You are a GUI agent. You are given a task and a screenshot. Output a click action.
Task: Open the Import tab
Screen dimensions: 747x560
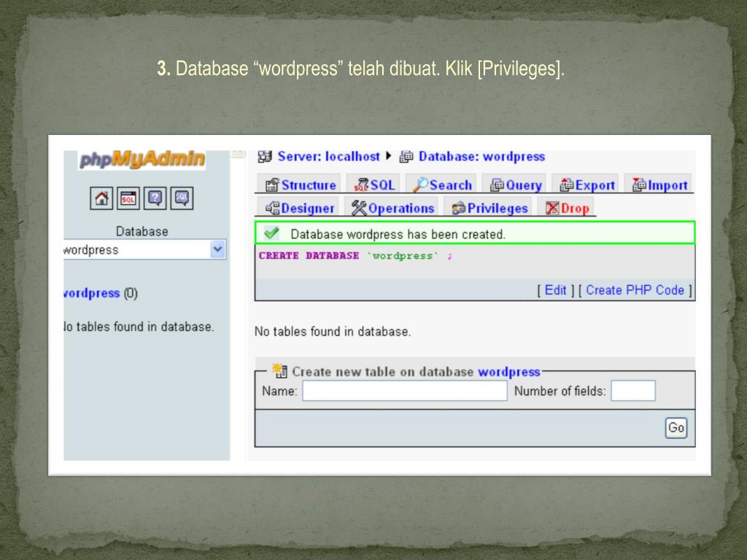(x=659, y=184)
